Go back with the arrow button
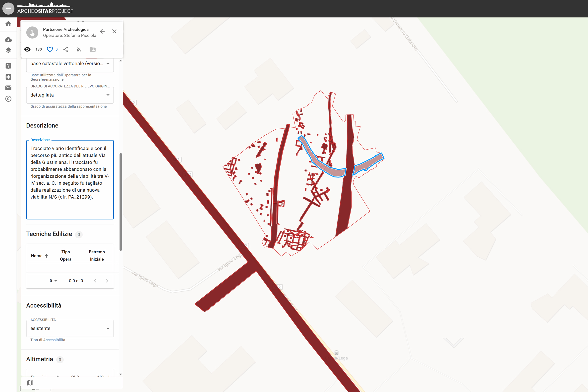 [x=102, y=32]
